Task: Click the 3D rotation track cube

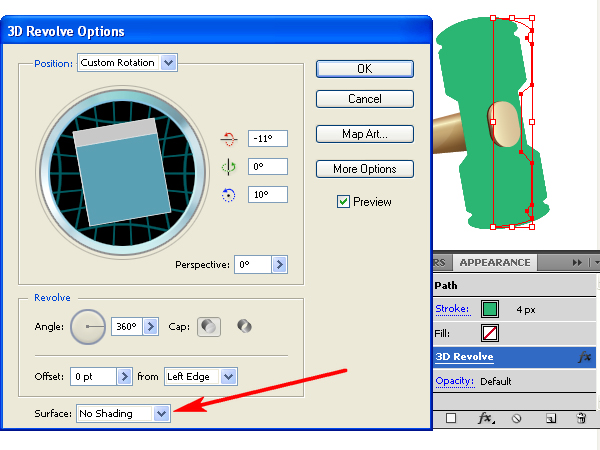Action: 122,171
